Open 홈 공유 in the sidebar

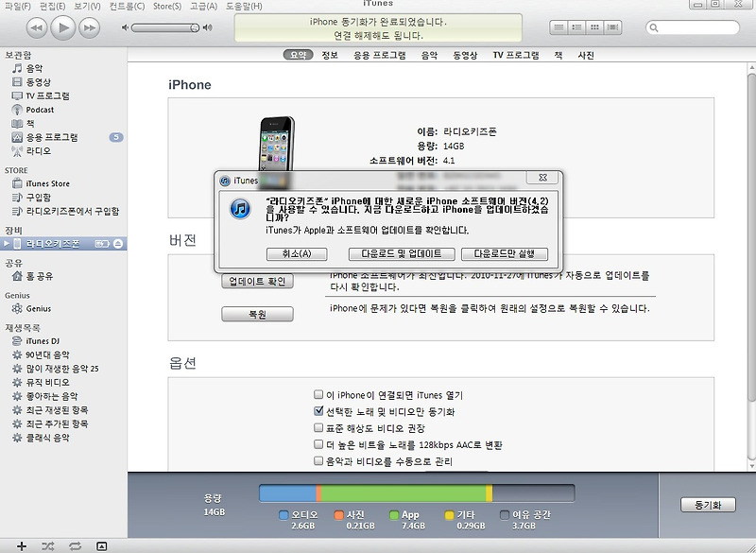(x=39, y=276)
